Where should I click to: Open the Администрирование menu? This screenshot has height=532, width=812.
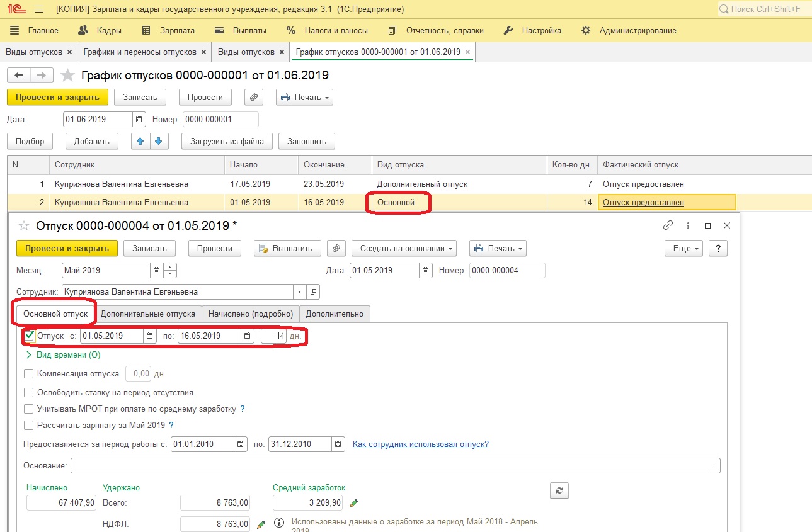(x=629, y=30)
